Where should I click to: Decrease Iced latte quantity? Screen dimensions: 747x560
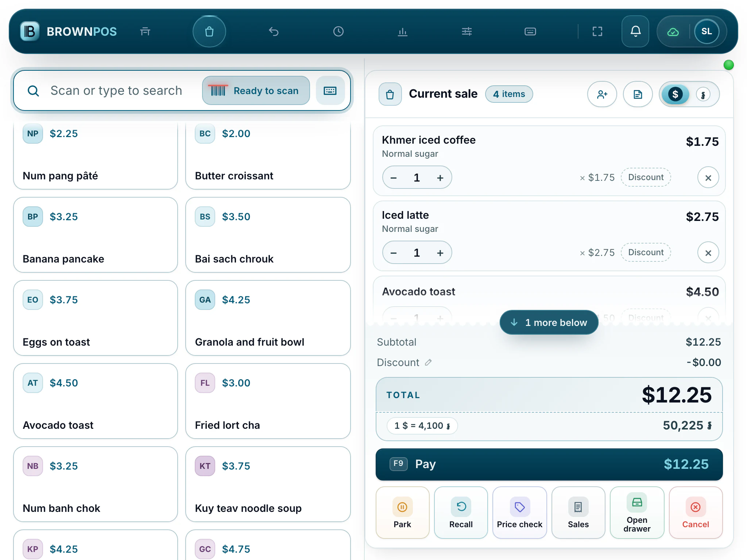[394, 253]
